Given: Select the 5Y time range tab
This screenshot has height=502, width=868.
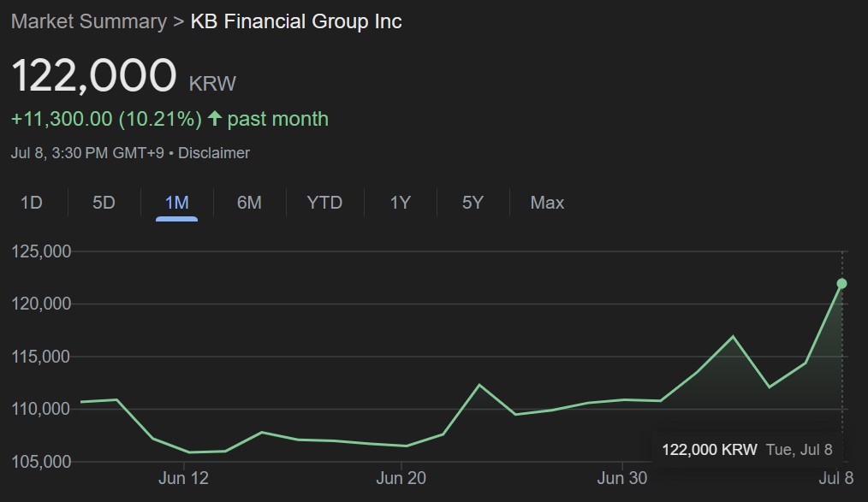Looking at the screenshot, I should pyautogui.click(x=473, y=203).
